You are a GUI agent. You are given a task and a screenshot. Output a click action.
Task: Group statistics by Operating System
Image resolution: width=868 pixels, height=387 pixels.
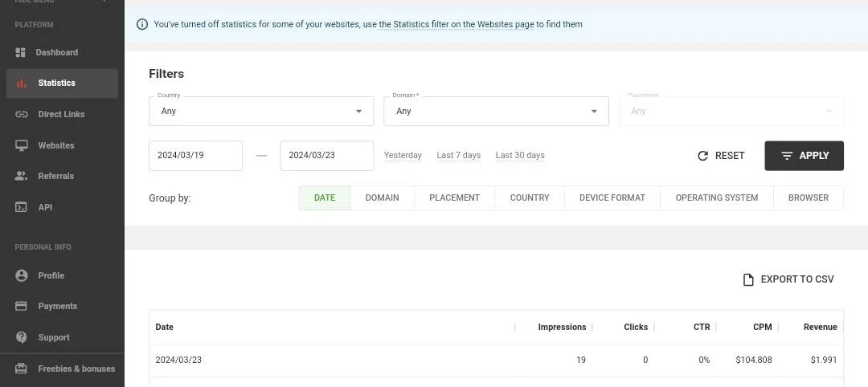(x=717, y=198)
